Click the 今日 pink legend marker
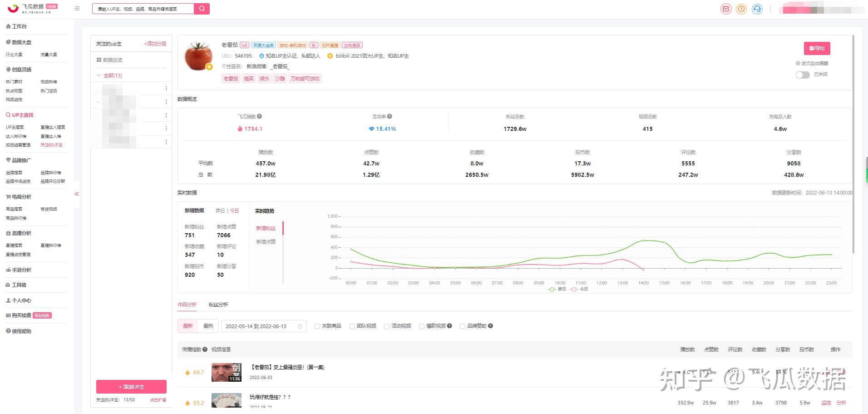 coord(574,289)
